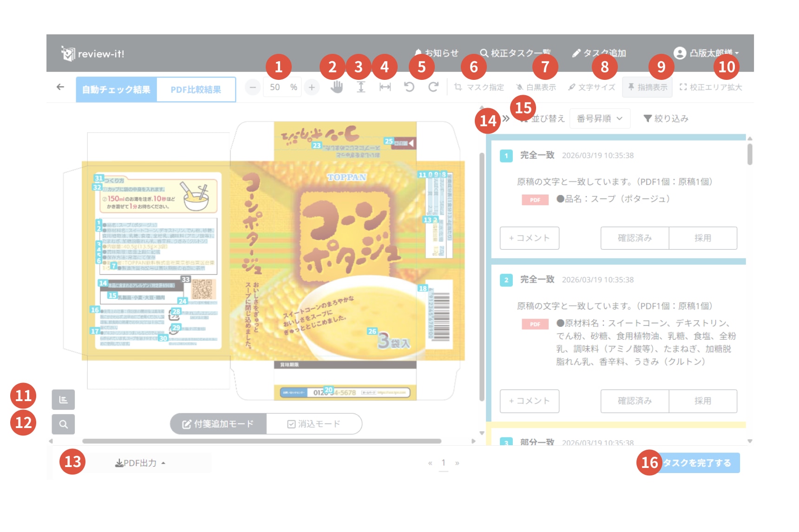The image size is (799, 532).
Task: Switch to the PDF比較結果 tab
Action: click(x=196, y=90)
